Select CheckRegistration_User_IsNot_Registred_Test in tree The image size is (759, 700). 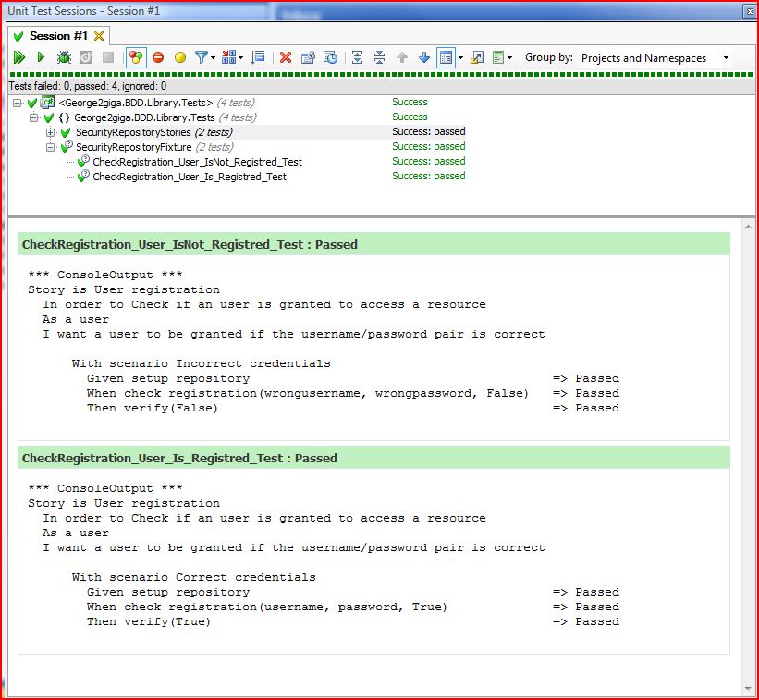[x=197, y=162]
